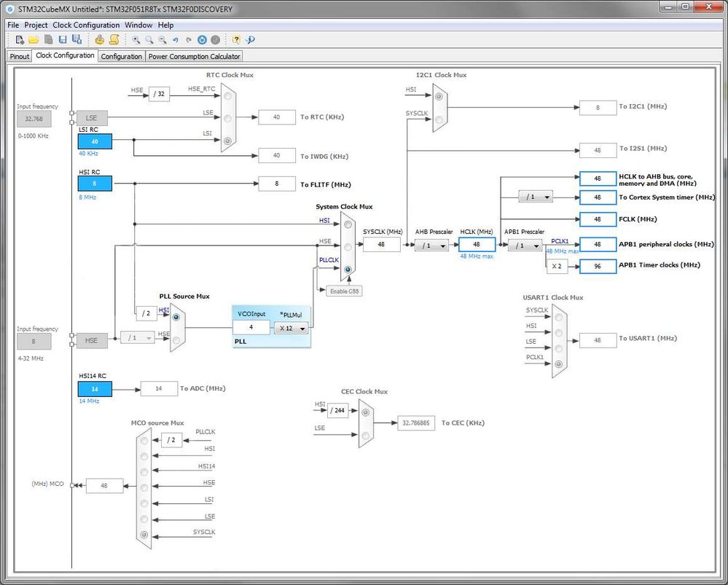The width and height of the screenshot is (728, 585).
Task: Click the first magnifier zoom icon
Action: point(136,40)
